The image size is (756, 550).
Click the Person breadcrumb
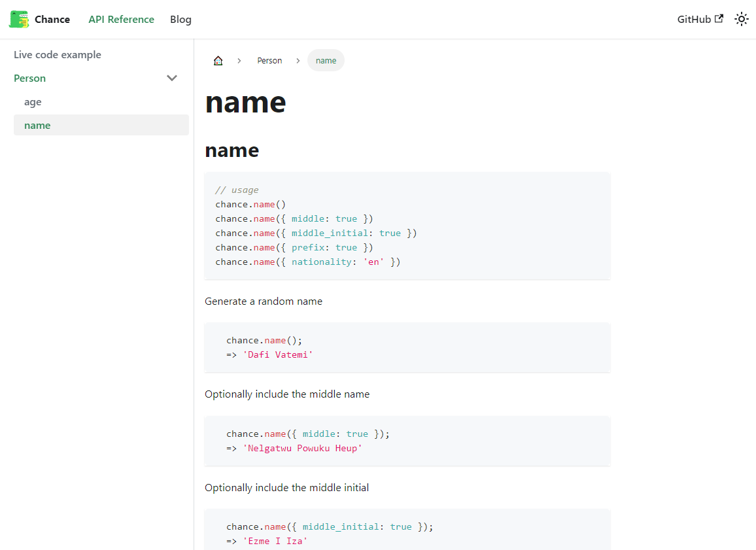click(x=269, y=60)
